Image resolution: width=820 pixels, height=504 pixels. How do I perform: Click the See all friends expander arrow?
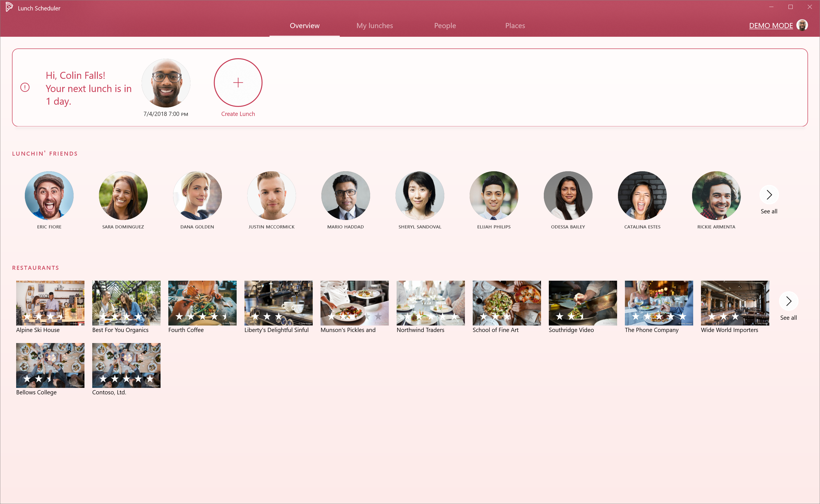click(x=770, y=194)
